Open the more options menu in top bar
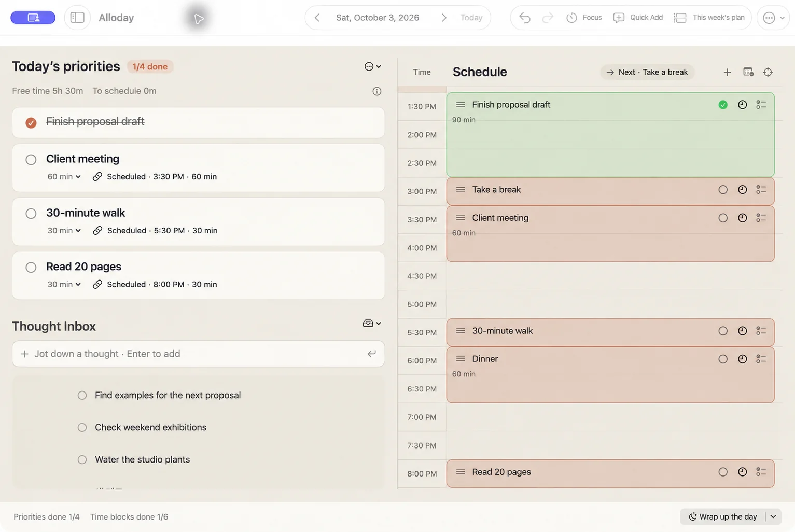This screenshot has height=532, width=795. [773, 18]
